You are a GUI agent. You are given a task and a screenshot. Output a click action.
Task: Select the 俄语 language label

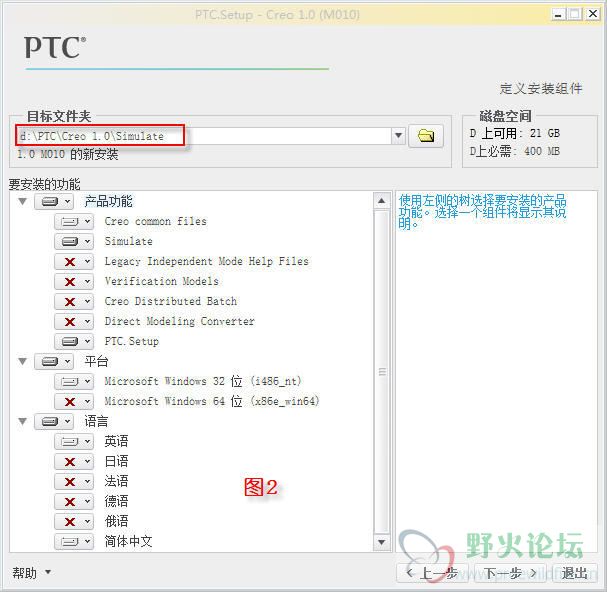[116, 521]
